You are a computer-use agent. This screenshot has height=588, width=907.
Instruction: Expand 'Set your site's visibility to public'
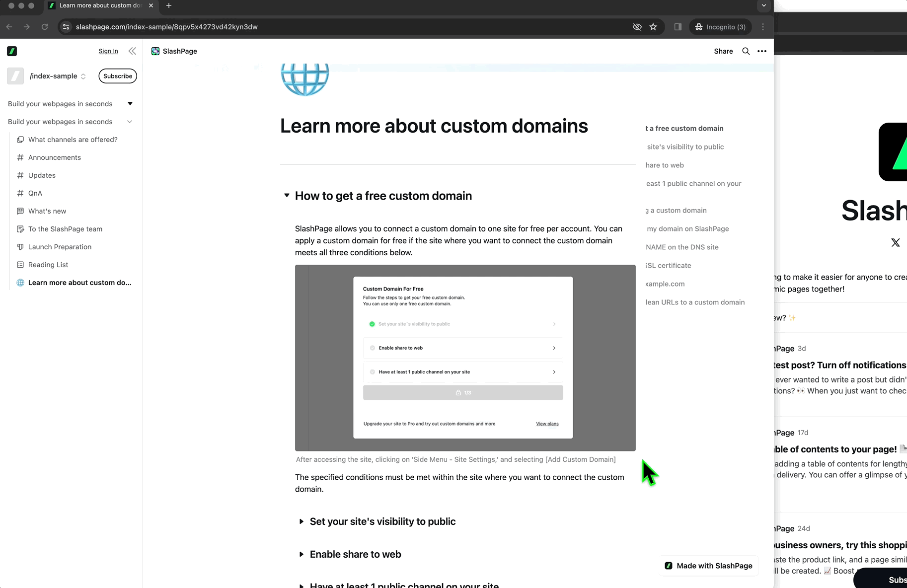click(x=301, y=521)
